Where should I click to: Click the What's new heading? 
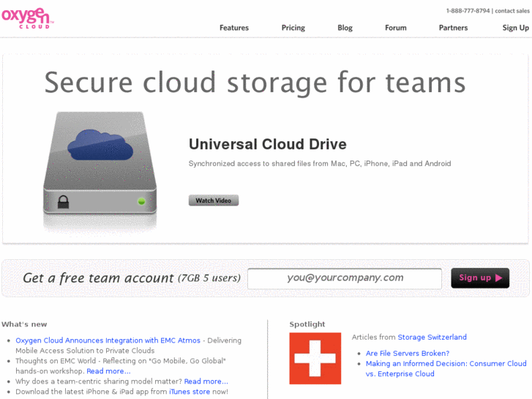click(24, 324)
